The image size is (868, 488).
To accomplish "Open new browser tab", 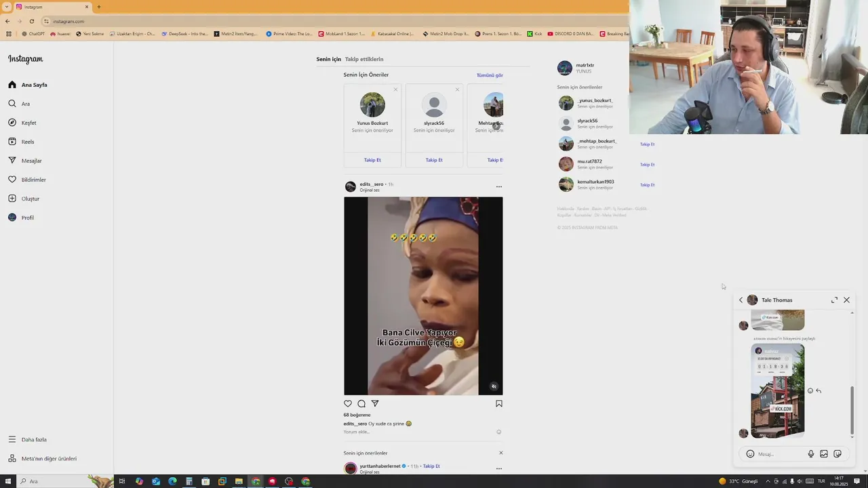I will point(98,7).
